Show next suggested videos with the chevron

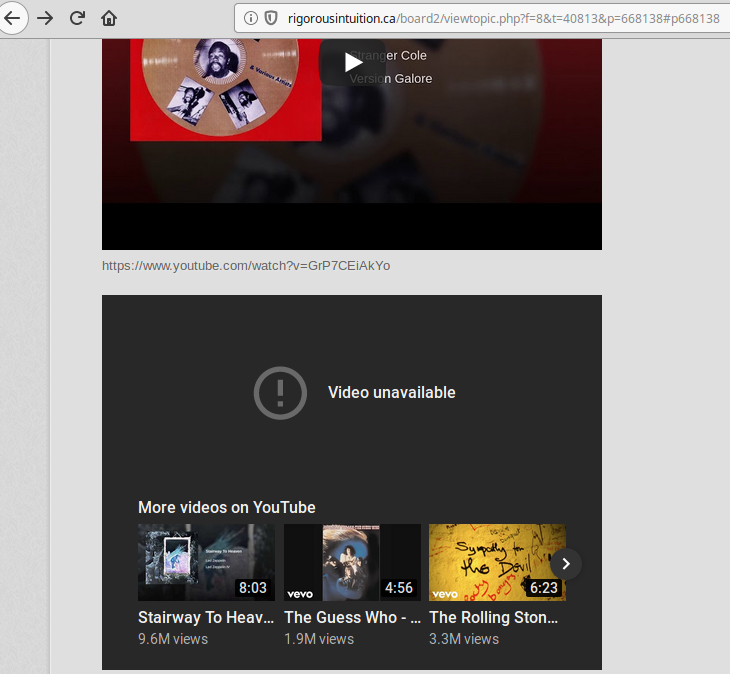point(566,564)
